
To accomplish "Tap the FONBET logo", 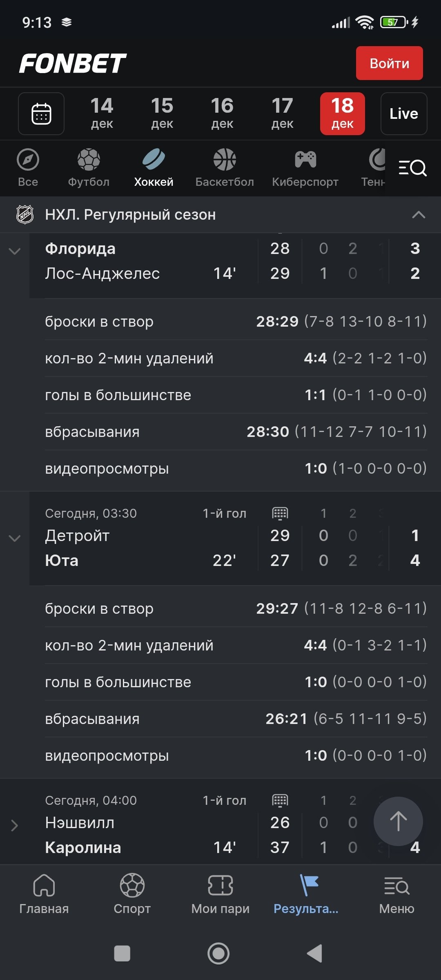I will 73,63.
